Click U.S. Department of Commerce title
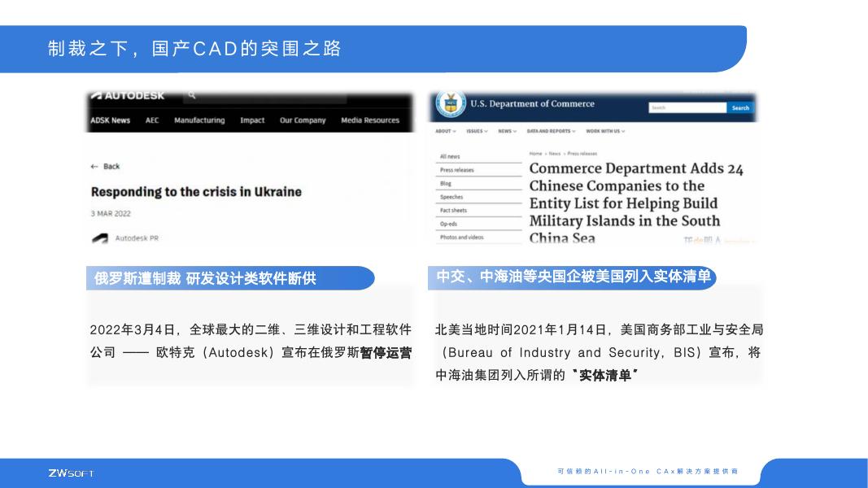 click(532, 103)
